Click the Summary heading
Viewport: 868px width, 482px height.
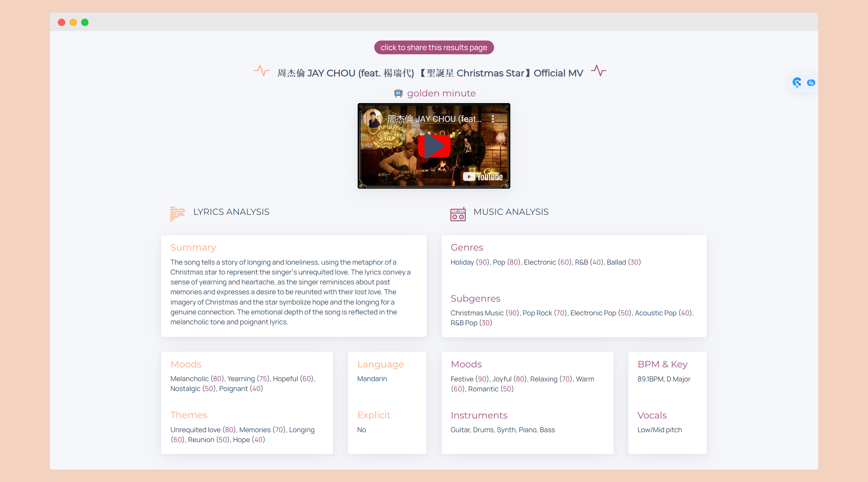pos(193,248)
